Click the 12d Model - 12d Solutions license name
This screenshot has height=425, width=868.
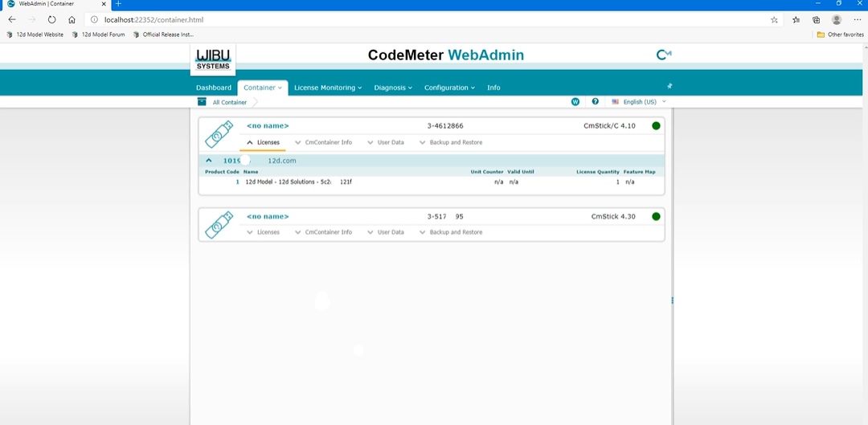pos(298,182)
